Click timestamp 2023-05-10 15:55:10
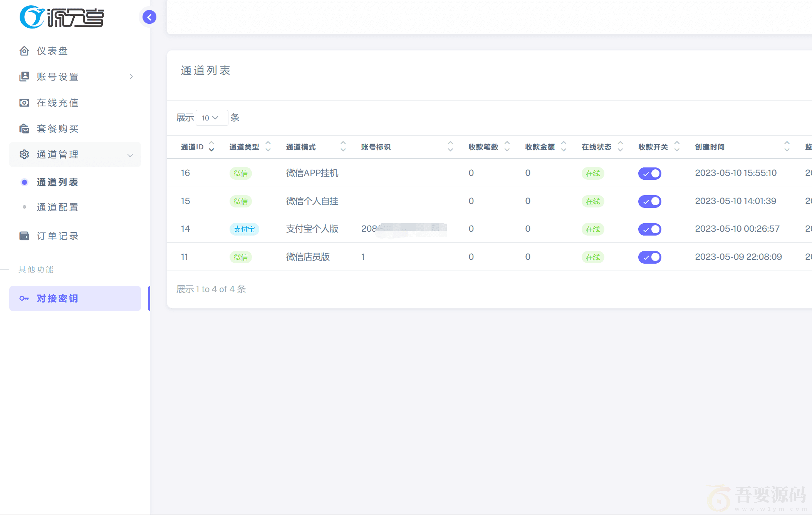Viewport: 812px width, 515px height. tap(736, 173)
